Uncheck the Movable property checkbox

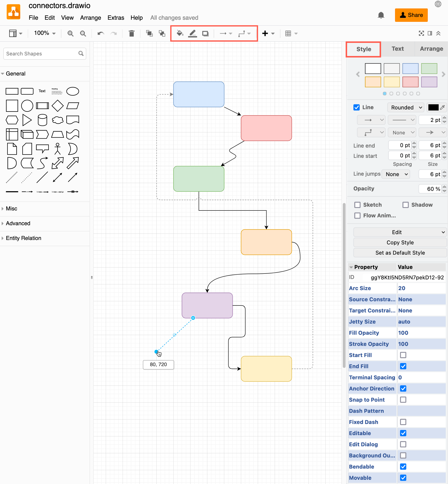coord(403,478)
